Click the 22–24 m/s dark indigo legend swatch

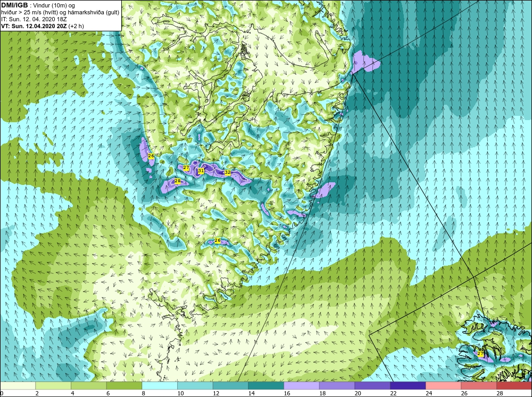[408, 385]
